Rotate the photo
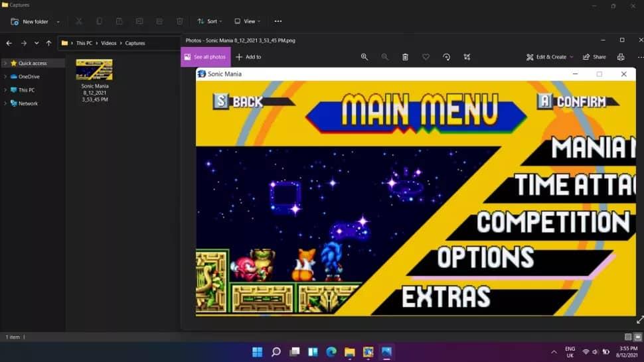 point(446,57)
